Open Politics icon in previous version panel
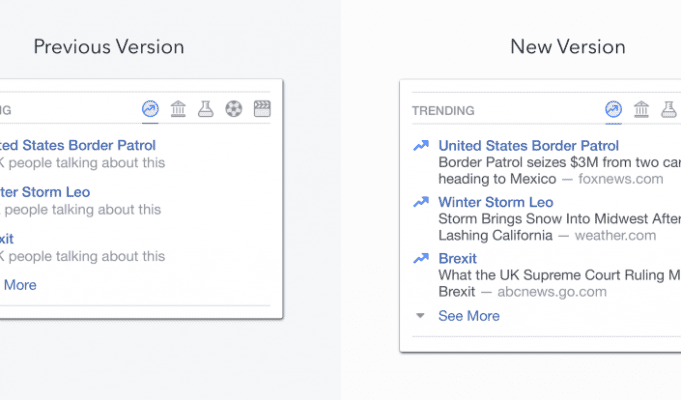This screenshot has height=400, width=681. click(178, 109)
